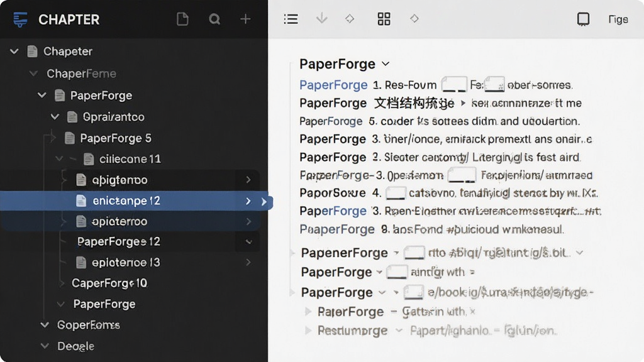Select epiotenoe 13 in the tree
The width and height of the screenshot is (644, 362).
click(126, 262)
